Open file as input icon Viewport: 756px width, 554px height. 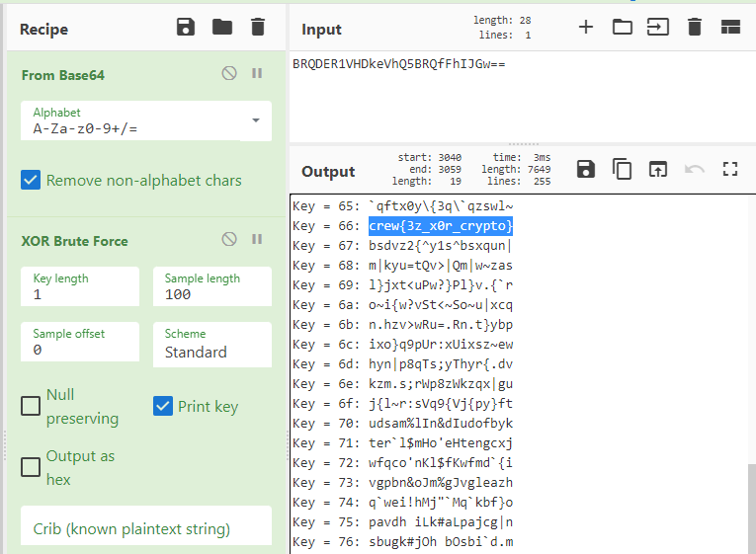658,27
